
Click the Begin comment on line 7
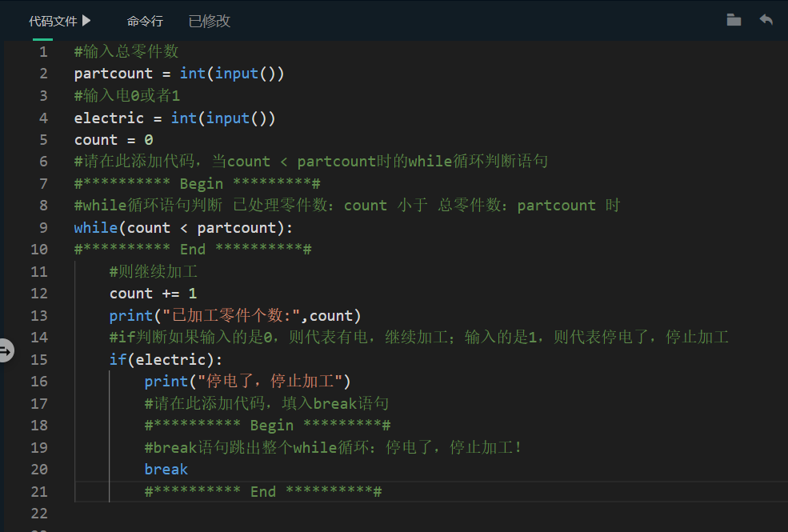click(x=201, y=183)
